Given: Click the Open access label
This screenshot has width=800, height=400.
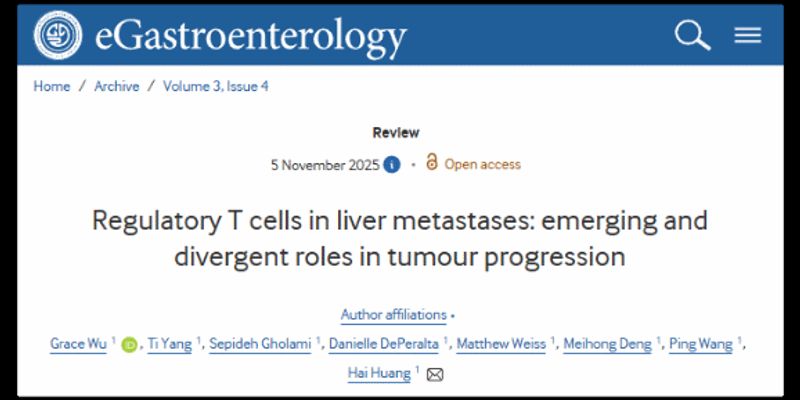Looking at the screenshot, I should pyautogui.click(x=482, y=164).
